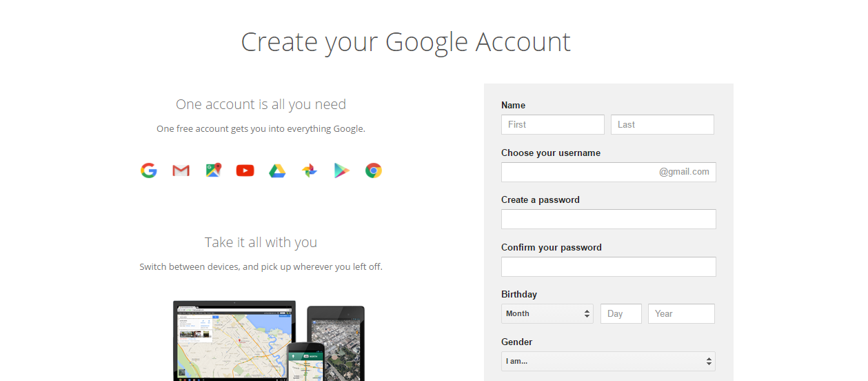Click the Confirm your password field

click(609, 266)
